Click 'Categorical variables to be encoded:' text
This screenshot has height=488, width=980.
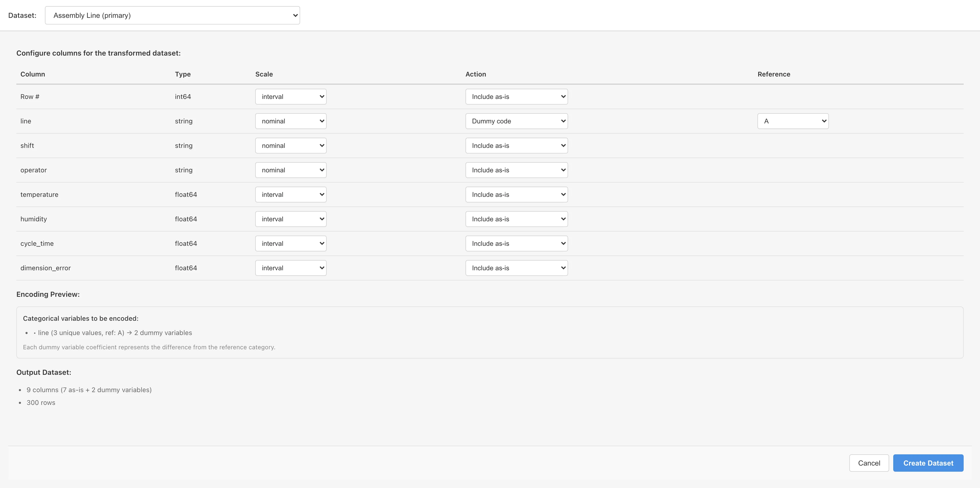click(x=81, y=318)
